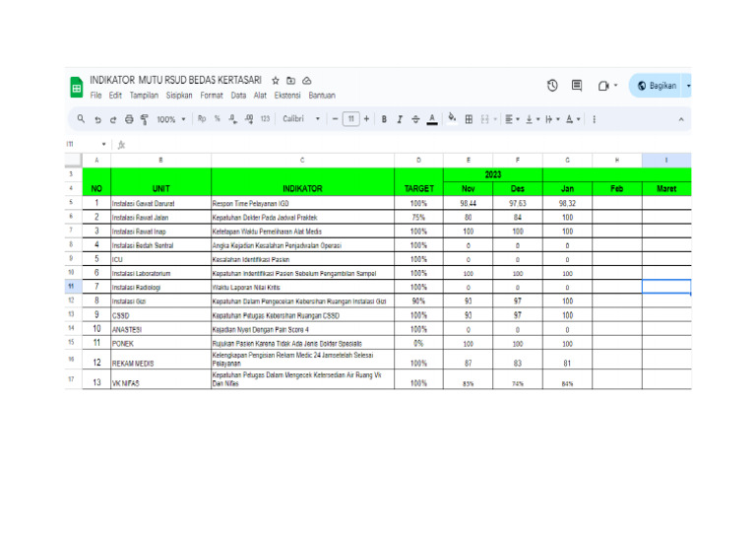Screen dimensions: 756x535
Task: Open the comments panel icon
Action: click(578, 86)
